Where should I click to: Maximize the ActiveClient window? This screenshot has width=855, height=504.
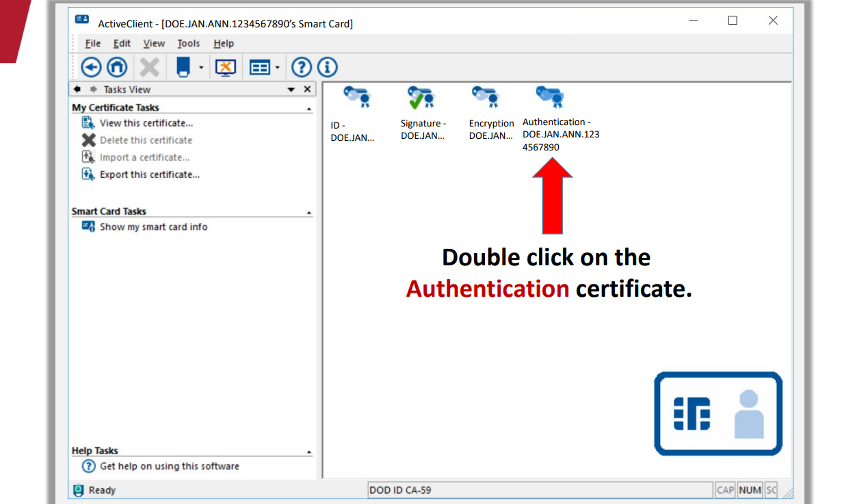(733, 21)
